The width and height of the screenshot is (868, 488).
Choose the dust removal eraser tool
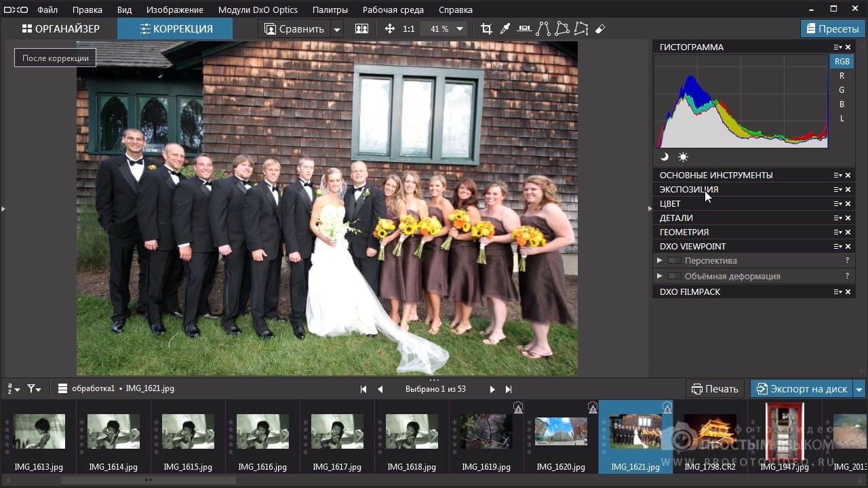[x=600, y=29]
